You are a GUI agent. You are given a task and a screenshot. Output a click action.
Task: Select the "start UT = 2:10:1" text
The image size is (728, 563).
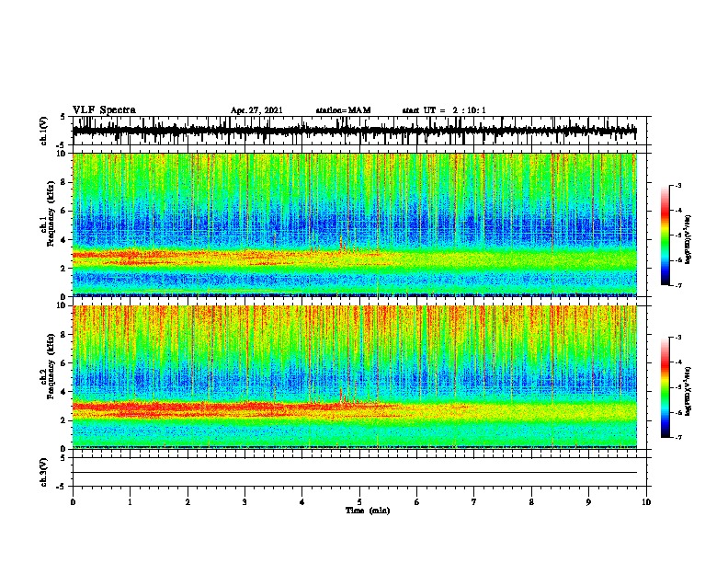click(x=444, y=110)
